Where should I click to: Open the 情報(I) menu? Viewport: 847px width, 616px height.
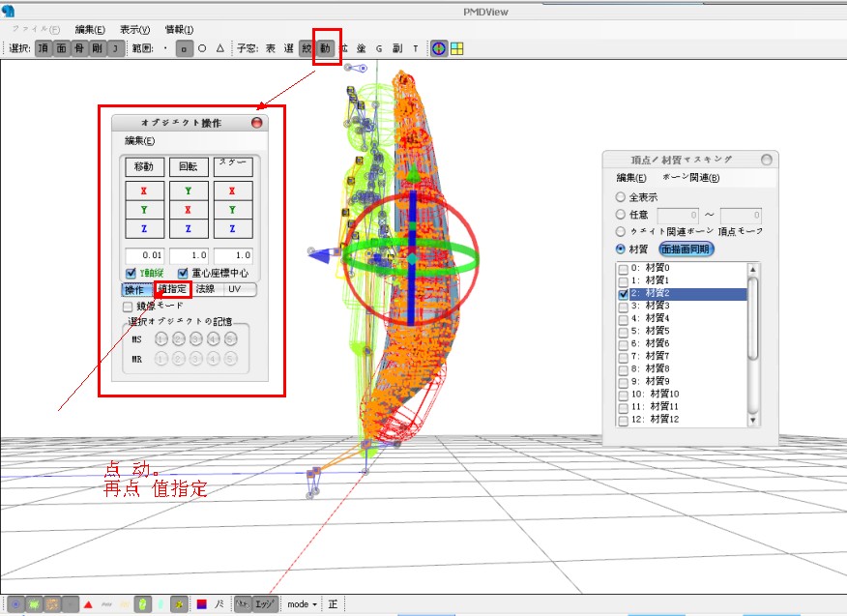(x=179, y=30)
